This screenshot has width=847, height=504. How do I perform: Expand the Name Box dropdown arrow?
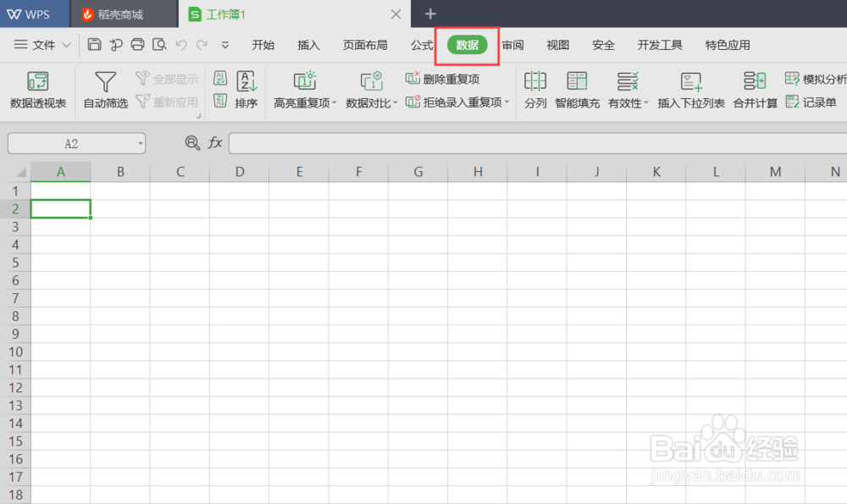pyautogui.click(x=141, y=144)
